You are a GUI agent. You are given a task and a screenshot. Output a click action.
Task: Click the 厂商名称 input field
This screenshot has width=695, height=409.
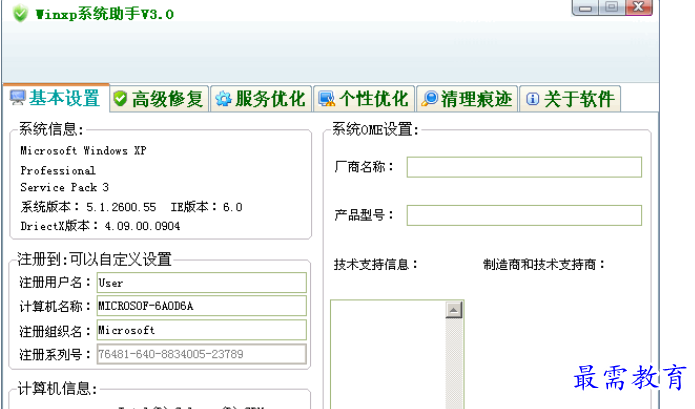pyautogui.click(x=524, y=167)
